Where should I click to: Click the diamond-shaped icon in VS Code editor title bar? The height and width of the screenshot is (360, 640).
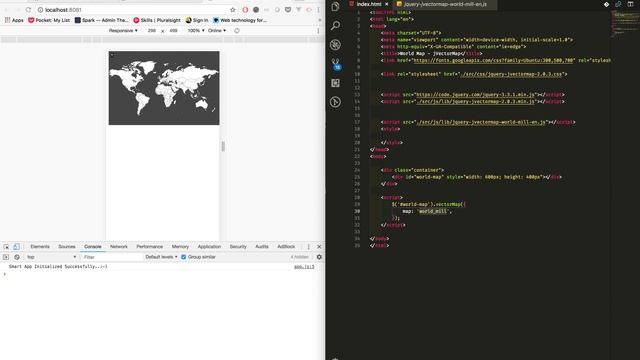(607, 4)
